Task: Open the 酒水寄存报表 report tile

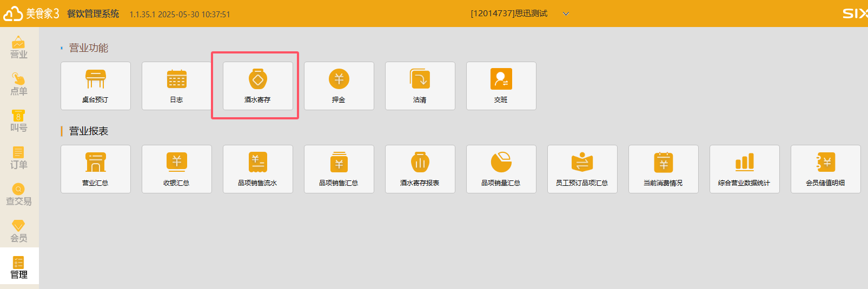Action: (x=420, y=169)
